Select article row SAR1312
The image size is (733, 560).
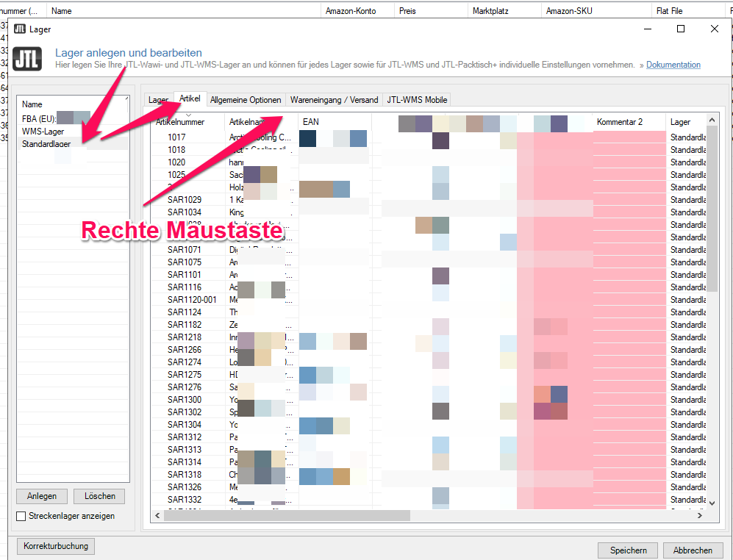(x=428, y=437)
